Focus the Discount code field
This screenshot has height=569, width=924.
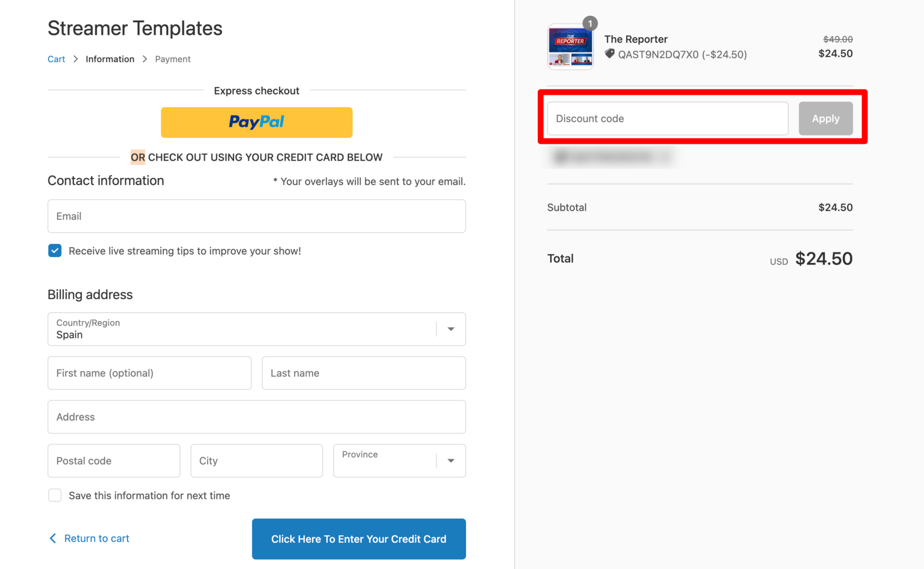coord(668,119)
